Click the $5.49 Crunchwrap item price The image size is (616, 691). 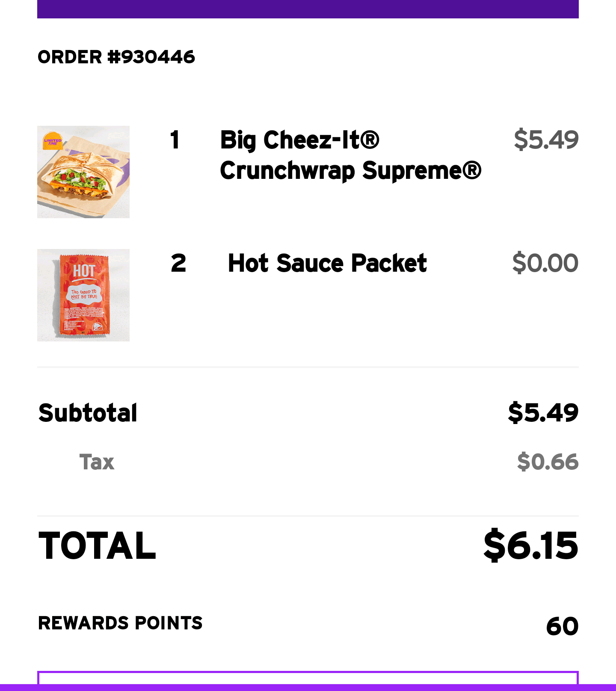click(x=546, y=140)
